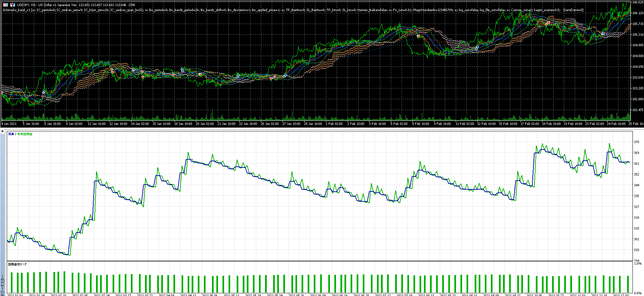Click balance axis value 293

point(637,250)
